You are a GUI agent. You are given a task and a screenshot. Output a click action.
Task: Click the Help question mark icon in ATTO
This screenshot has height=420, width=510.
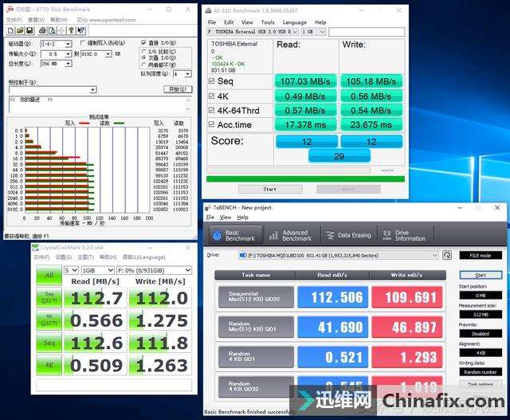click(x=71, y=30)
